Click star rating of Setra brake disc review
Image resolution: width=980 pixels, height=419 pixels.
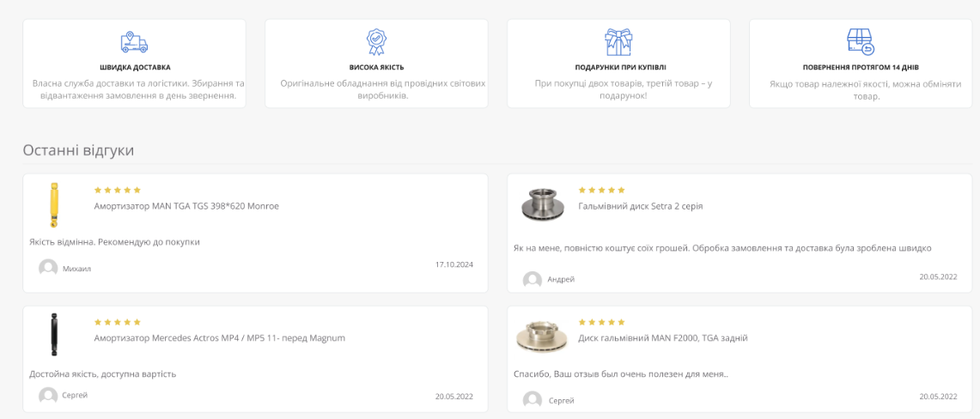(601, 190)
